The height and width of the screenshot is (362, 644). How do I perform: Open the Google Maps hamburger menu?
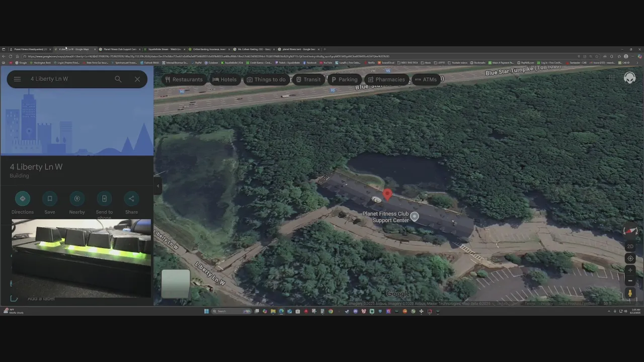(17, 79)
